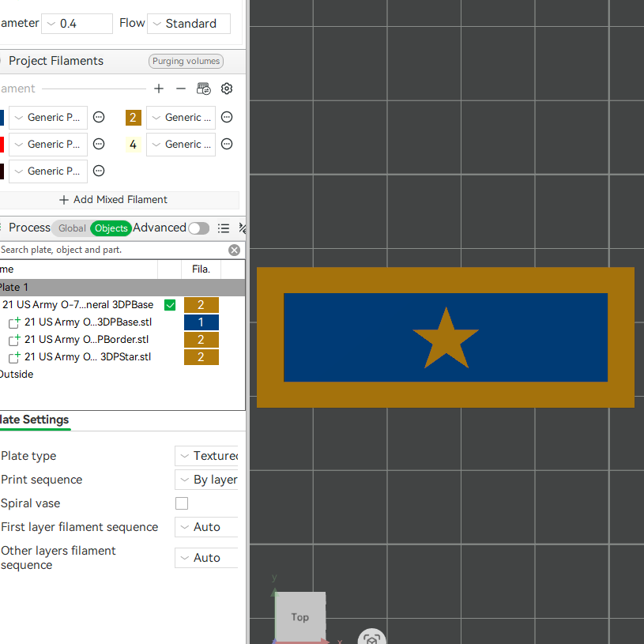644x644 pixels.
Task: Open Other layers filament sequence dropdown
Action: [206, 558]
